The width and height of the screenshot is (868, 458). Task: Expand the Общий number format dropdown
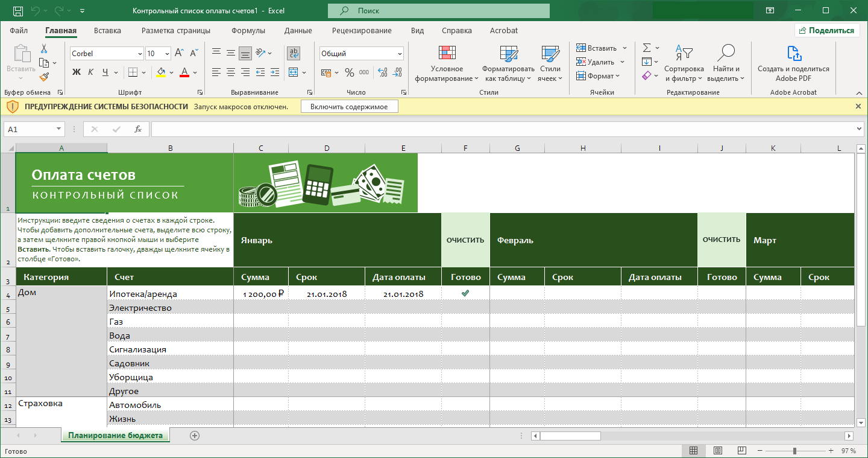(400, 54)
